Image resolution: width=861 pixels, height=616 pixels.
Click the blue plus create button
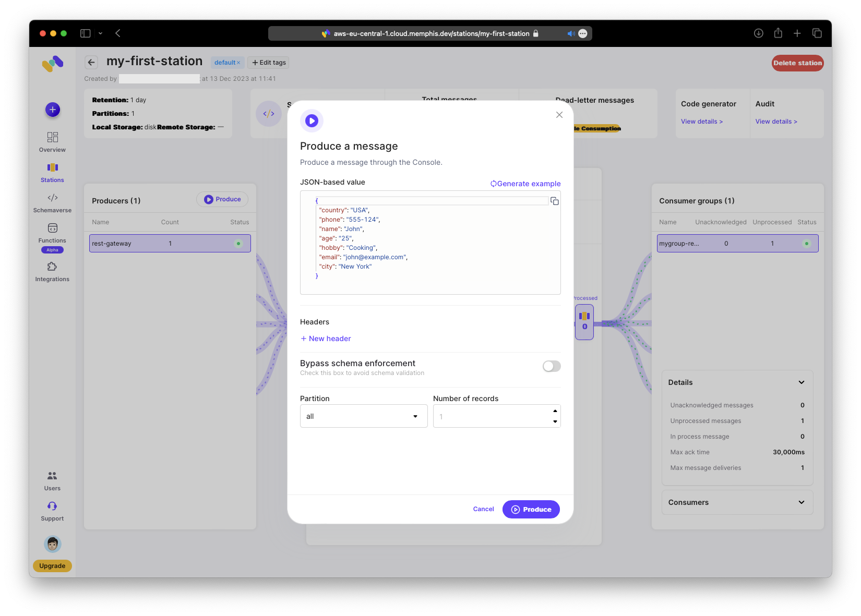(x=53, y=110)
